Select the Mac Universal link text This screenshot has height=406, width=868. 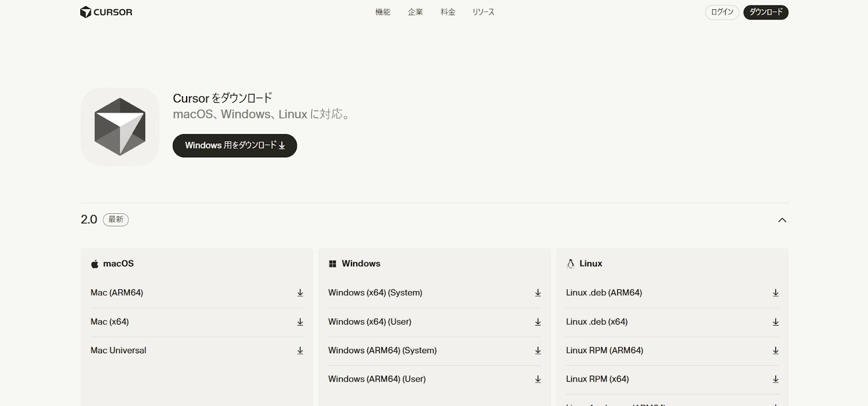[118, 351]
